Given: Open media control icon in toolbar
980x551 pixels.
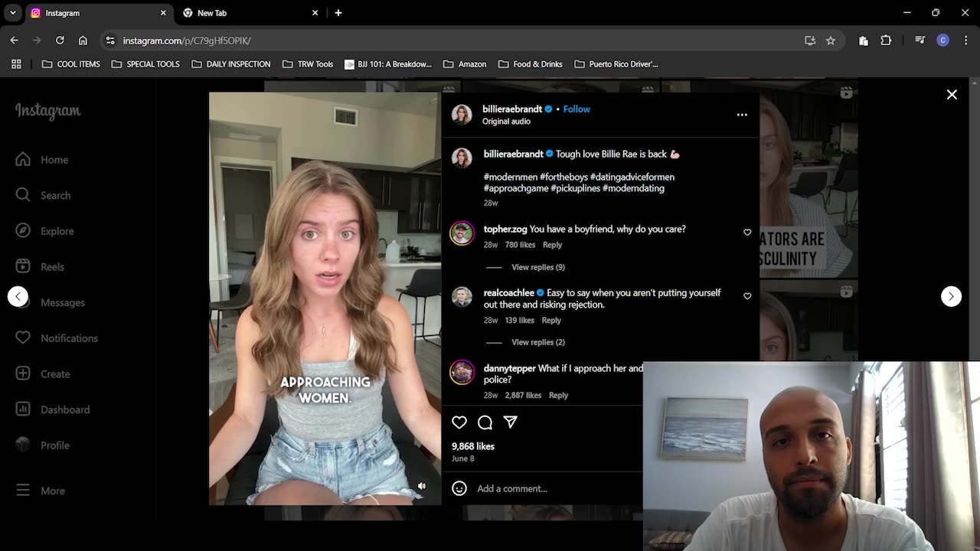Looking at the screenshot, I should point(920,41).
